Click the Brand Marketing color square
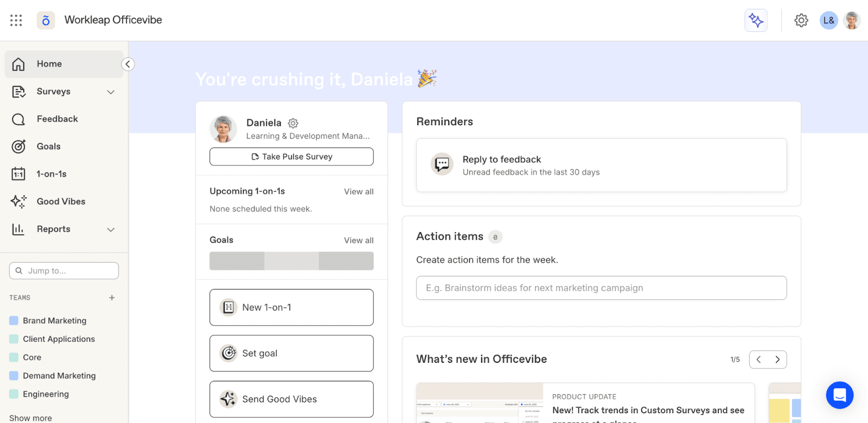868x423 pixels. pos(14,321)
